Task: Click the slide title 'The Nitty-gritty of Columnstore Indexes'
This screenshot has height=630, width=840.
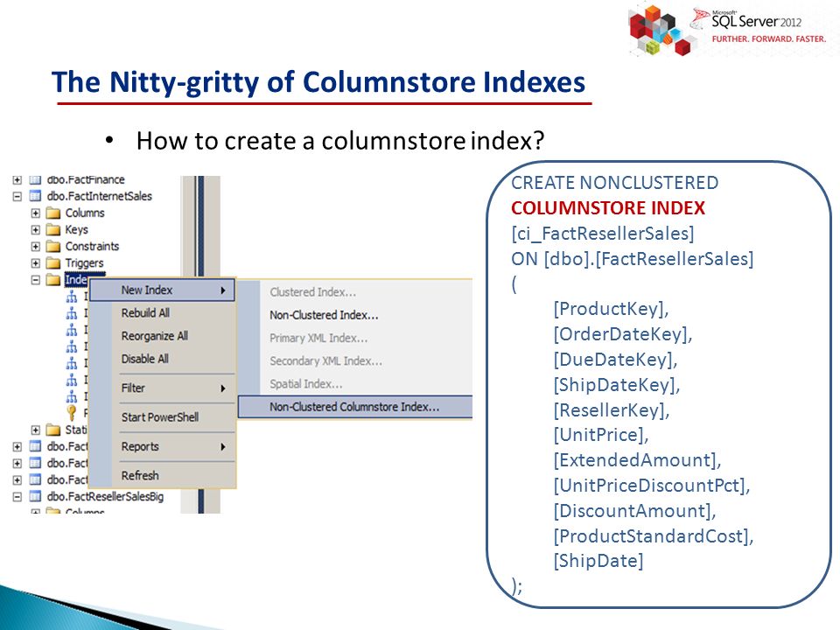Action: tap(318, 82)
